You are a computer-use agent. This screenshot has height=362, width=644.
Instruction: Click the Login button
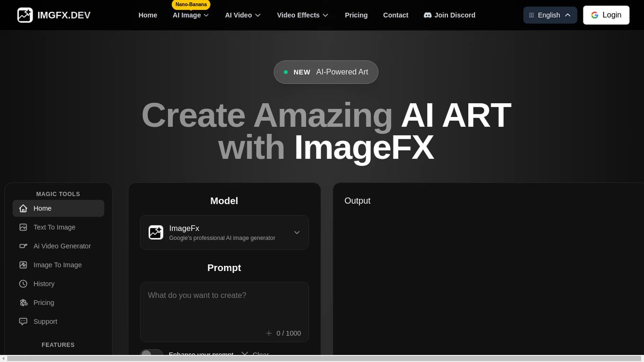click(x=606, y=15)
